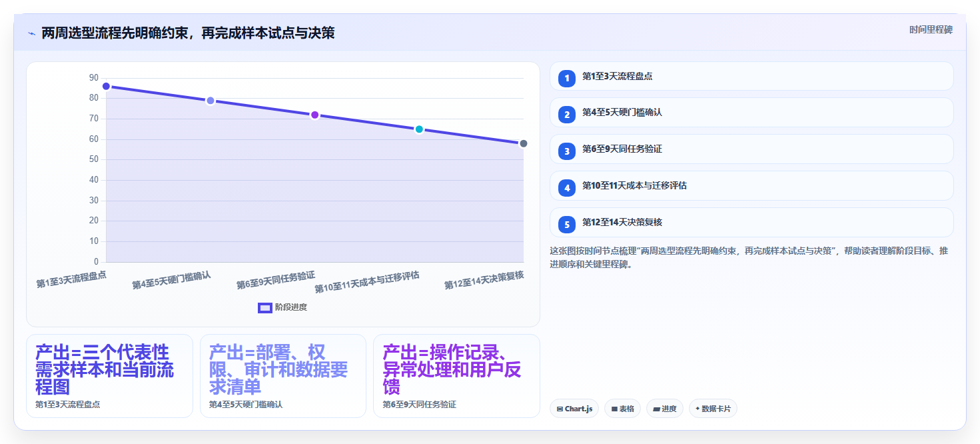The height and width of the screenshot is (444, 980).
Task: Click the 表格 tag
Action: [622, 409]
